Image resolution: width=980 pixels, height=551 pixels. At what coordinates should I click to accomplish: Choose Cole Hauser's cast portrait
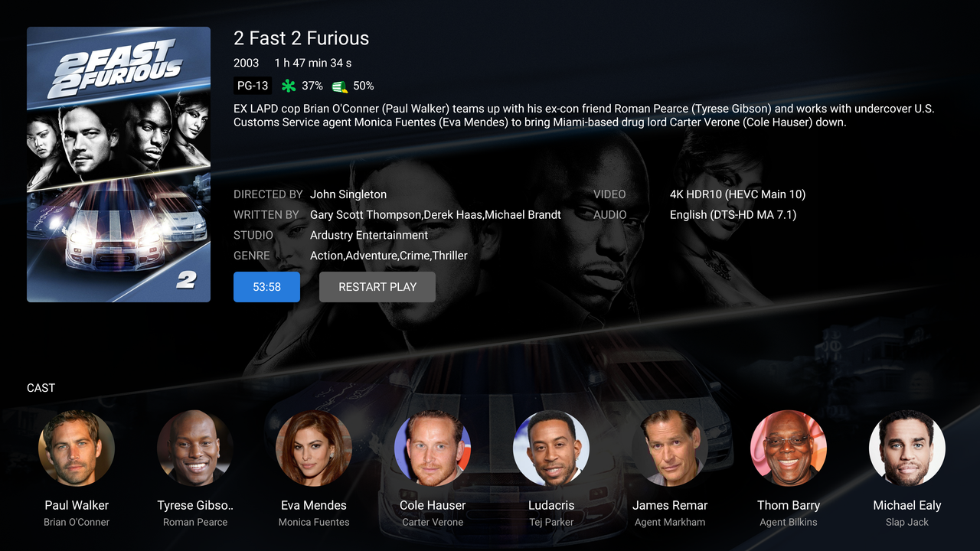tap(433, 448)
